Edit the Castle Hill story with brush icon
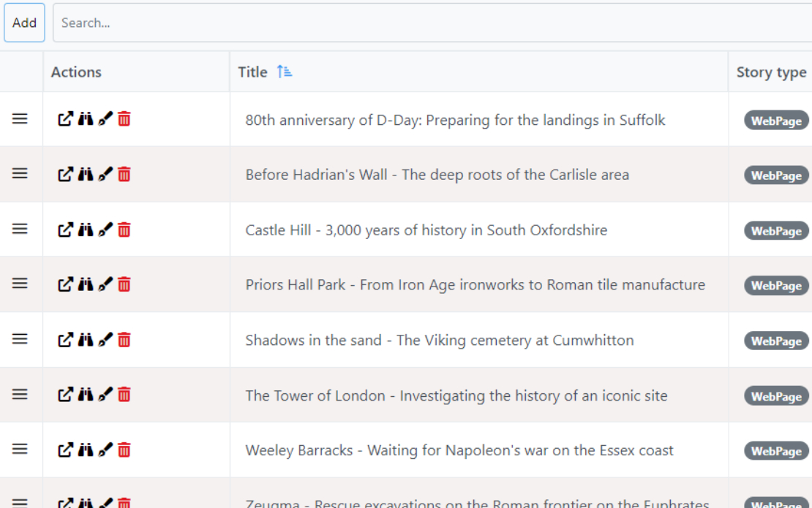Screen dimensions: 812x508 point(105,230)
